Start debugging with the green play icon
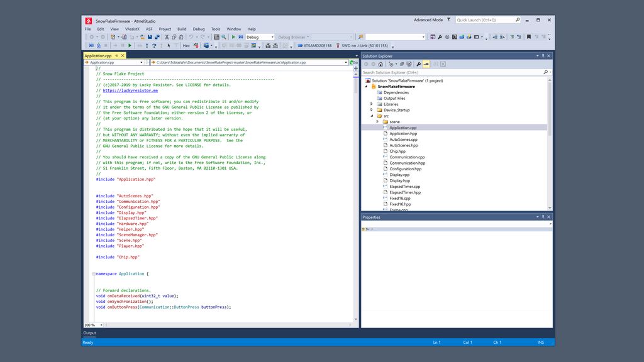644x362 pixels. click(x=233, y=37)
